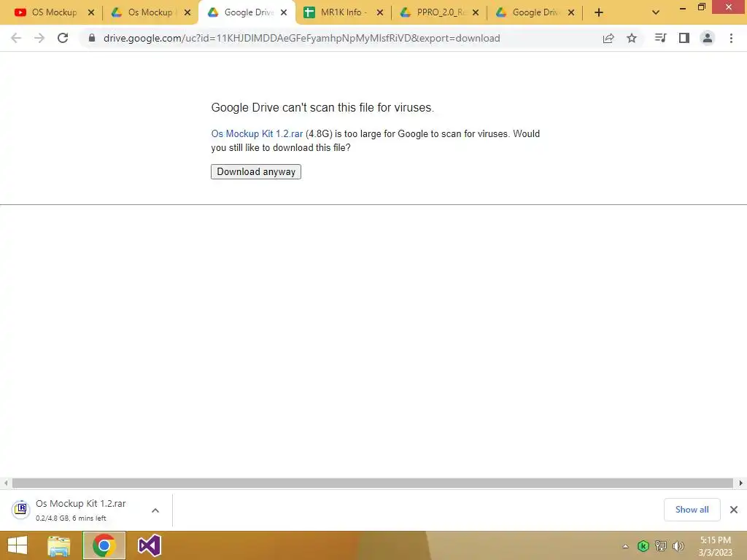
Task: Close the MR1K Info tab
Action: click(x=379, y=12)
